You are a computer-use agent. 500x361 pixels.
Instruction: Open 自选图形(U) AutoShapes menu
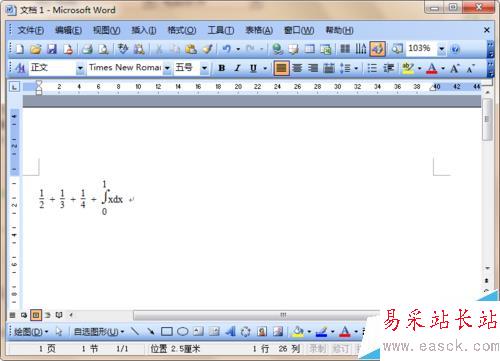click(99, 332)
